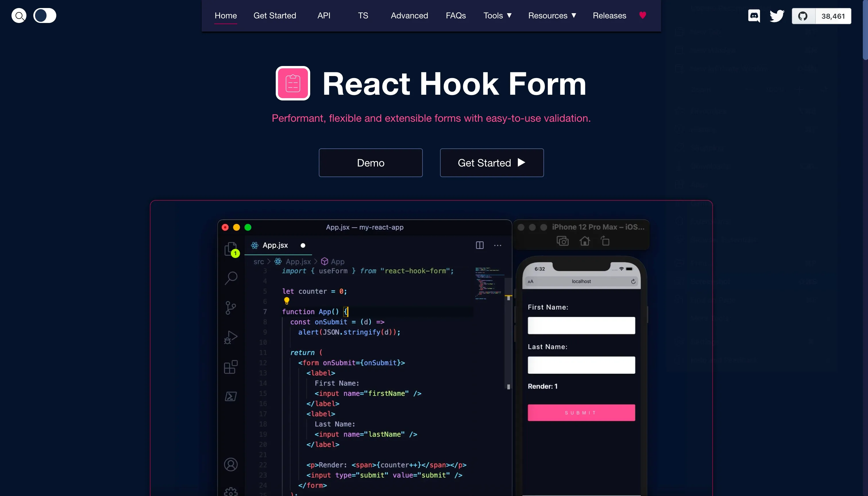Open the Home nav tab
Screen dimensions: 868x496
225,16
